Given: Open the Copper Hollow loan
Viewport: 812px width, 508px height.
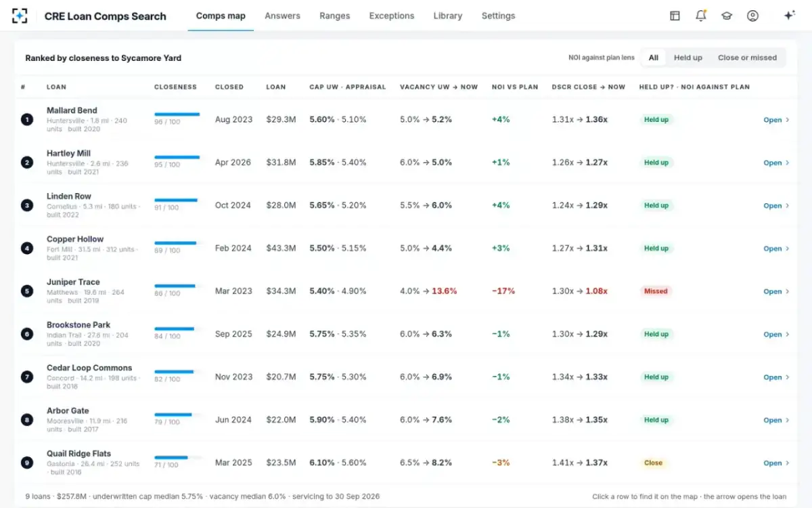Looking at the screenshot, I should point(777,249).
